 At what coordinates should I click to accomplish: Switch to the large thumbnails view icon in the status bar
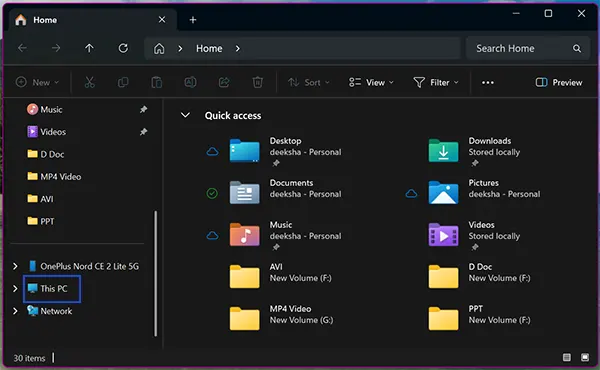coord(585,357)
